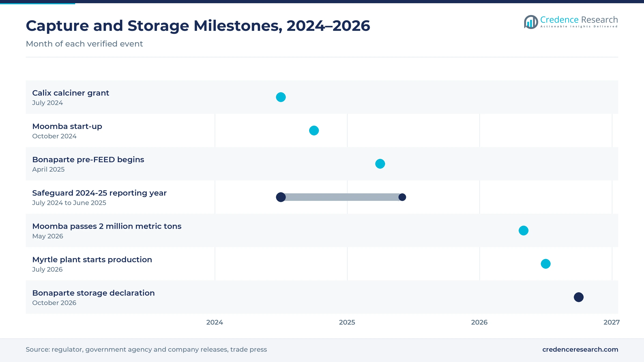This screenshot has height=362, width=644.
Task: Click the 'Bonaparte pre-FEED begins' label
Action: [x=88, y=160]
